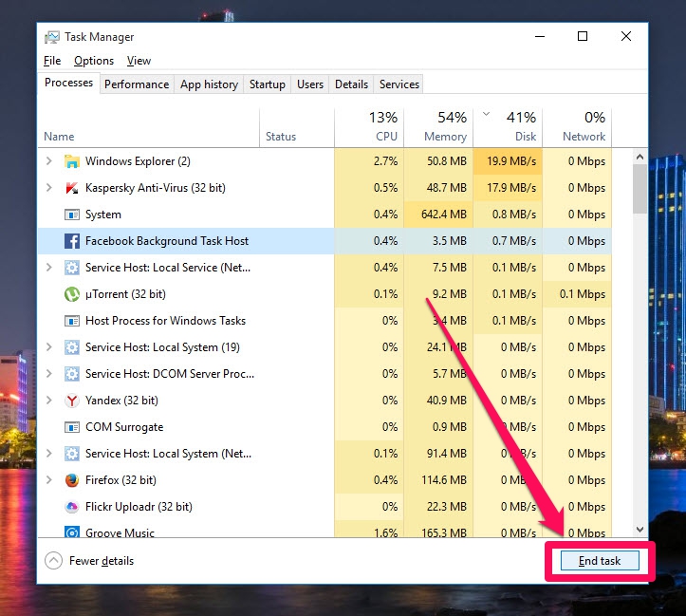Image resolution: width=686 pixels, height=616 pixels.
Task: Sort processes by the Memory column header
Action: click(x=438, y=127)
